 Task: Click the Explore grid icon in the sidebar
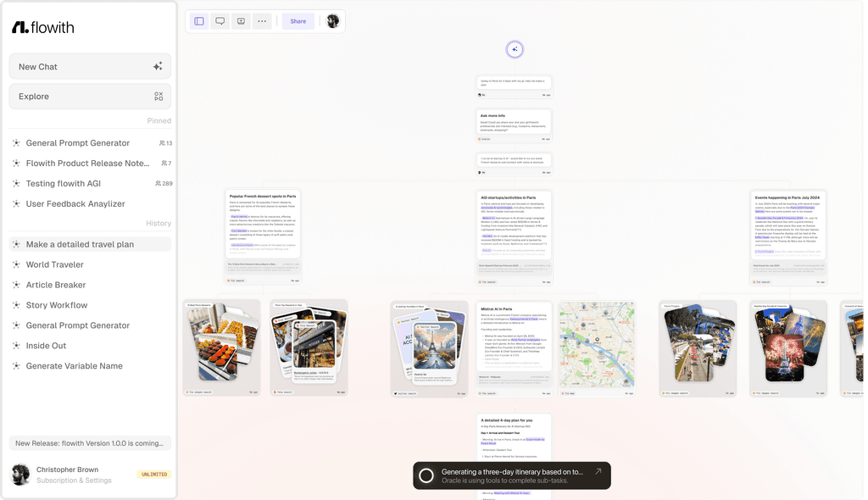tap(159, 96)
